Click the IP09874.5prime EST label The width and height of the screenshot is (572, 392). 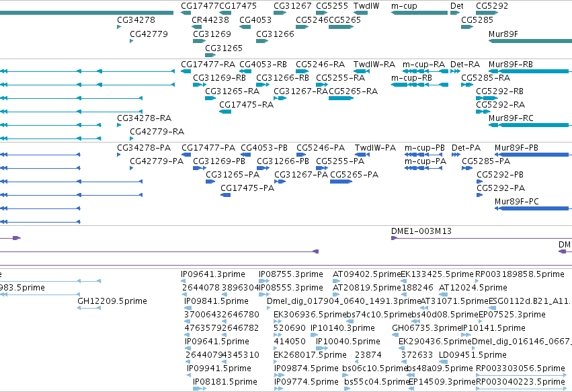307,368
